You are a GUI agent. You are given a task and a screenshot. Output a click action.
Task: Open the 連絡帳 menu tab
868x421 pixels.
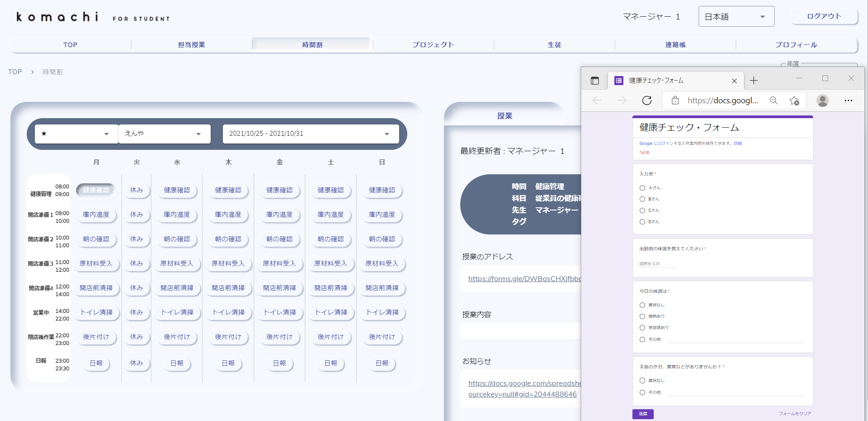pos(675,45)
